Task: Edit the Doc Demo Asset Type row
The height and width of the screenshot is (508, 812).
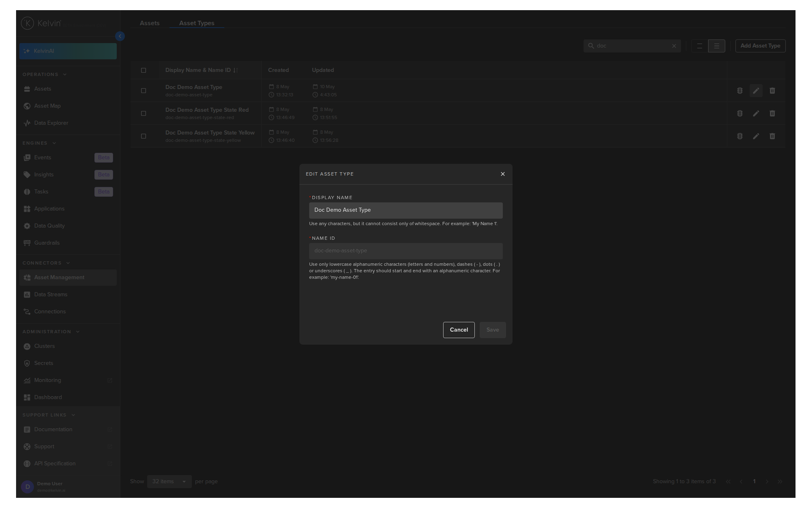Action: [x=756, y=91]
